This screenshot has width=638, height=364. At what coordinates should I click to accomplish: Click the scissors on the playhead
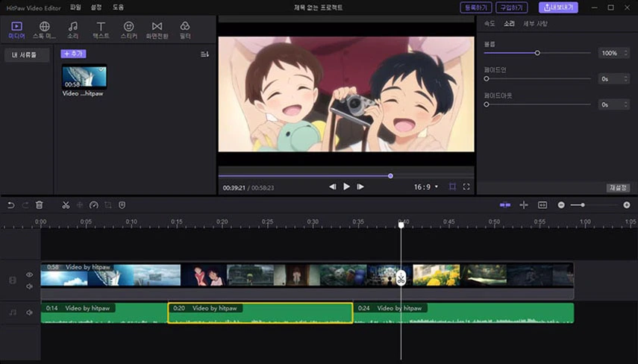click(401, 279)
